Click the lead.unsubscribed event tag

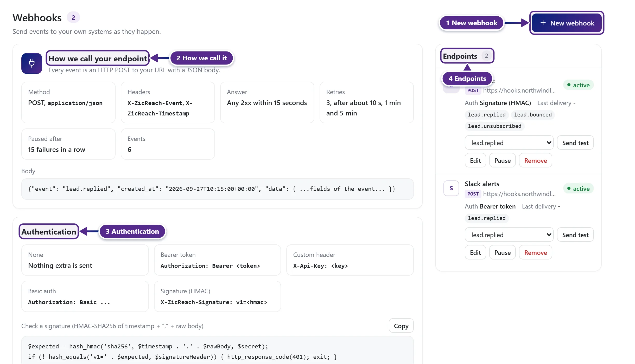(494, 126)
